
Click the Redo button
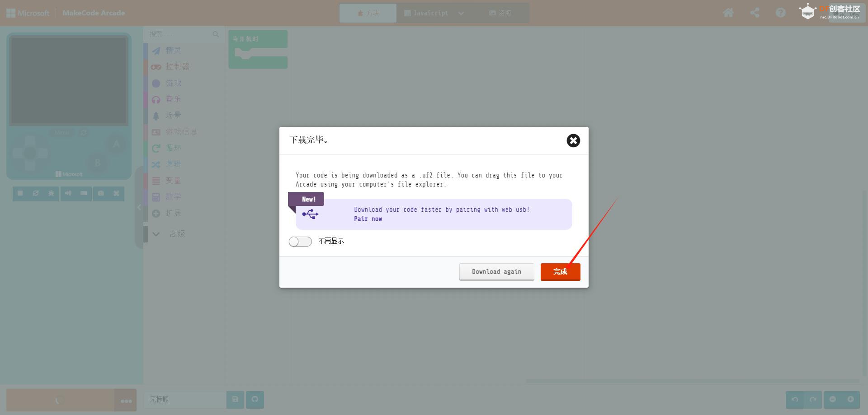click(813, 400)
